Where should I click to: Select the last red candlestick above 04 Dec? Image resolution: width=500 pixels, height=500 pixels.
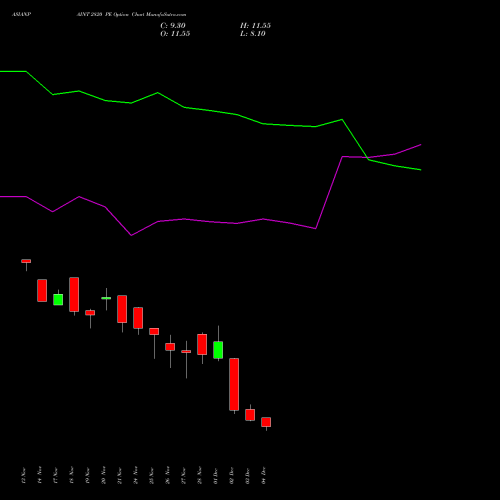266,422
